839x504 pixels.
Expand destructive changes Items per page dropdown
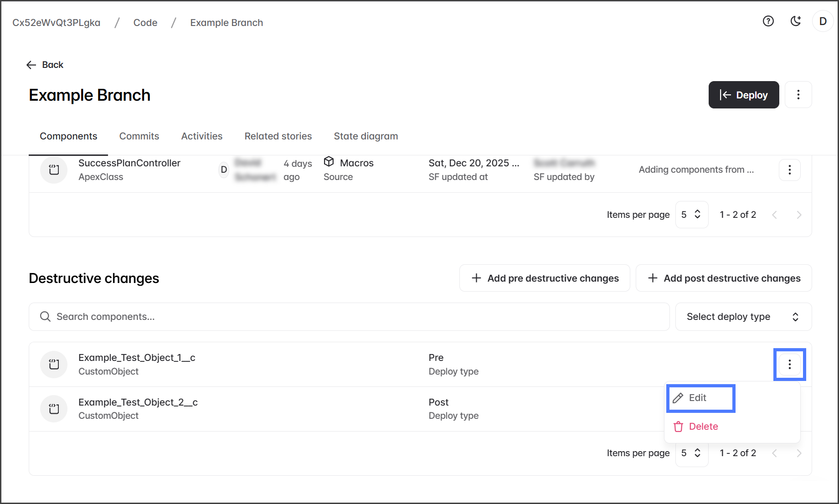tap(691, 453)
